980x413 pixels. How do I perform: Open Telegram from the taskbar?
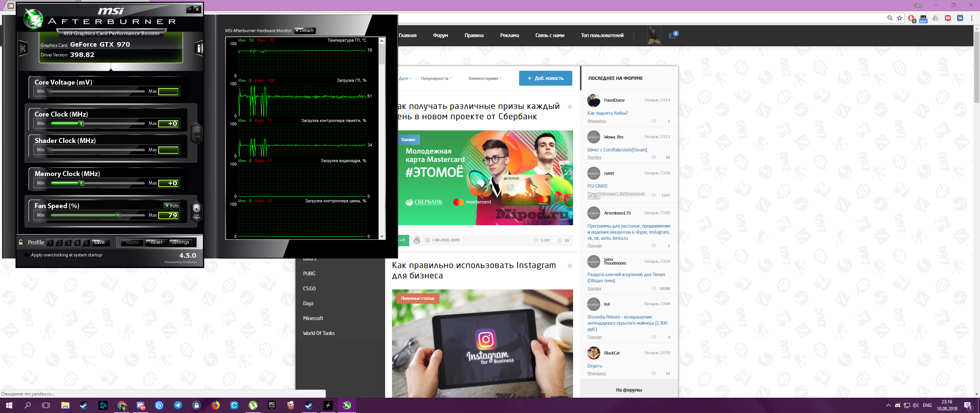tap(178, 405)
